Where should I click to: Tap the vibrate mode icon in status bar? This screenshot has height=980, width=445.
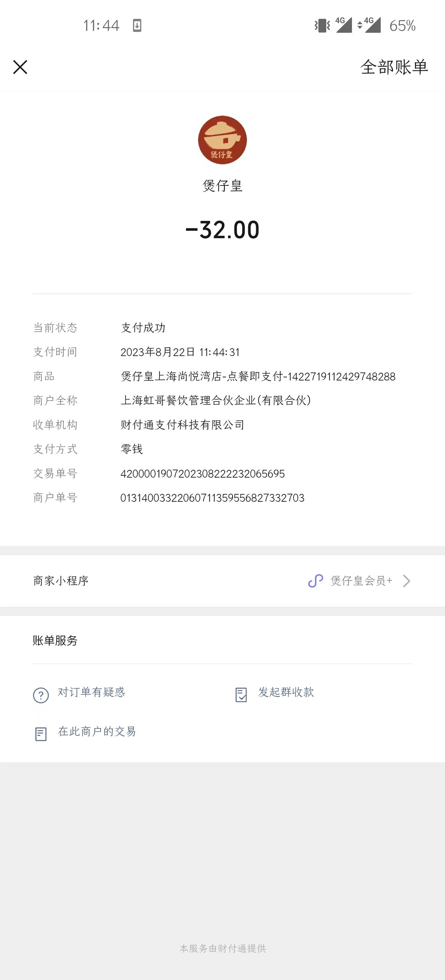coord(322,25)
